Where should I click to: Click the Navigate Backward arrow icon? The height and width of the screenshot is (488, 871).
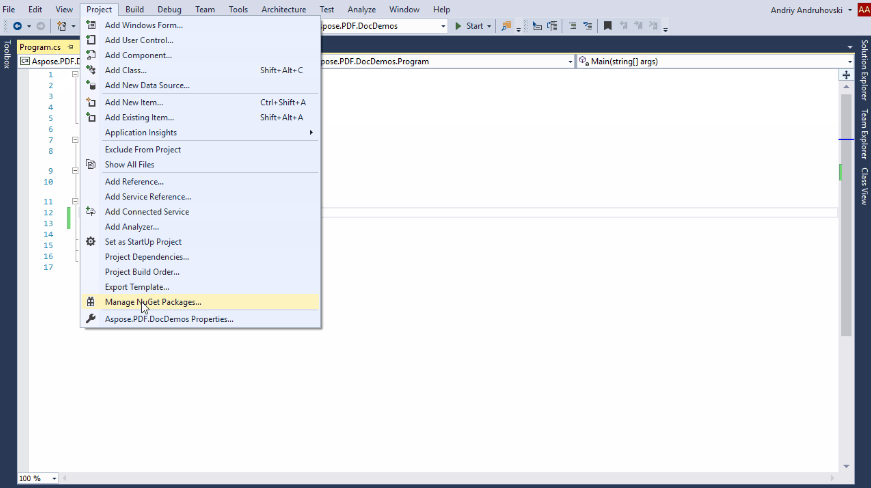click(17, 26)
